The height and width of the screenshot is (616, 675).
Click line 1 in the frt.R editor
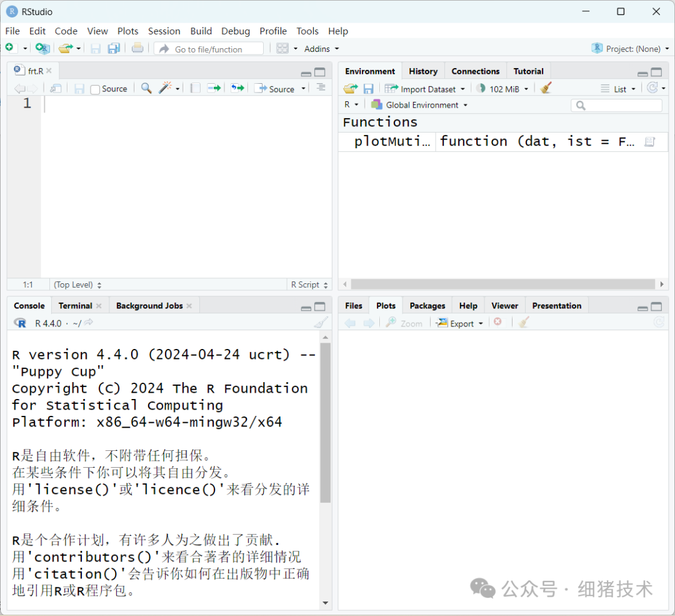click(186, 103)
